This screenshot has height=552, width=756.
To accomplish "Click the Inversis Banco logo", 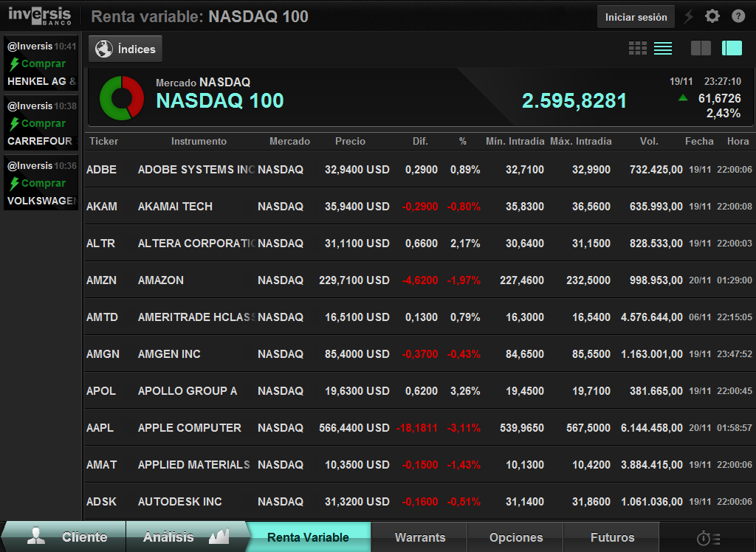I will (40, 15).
